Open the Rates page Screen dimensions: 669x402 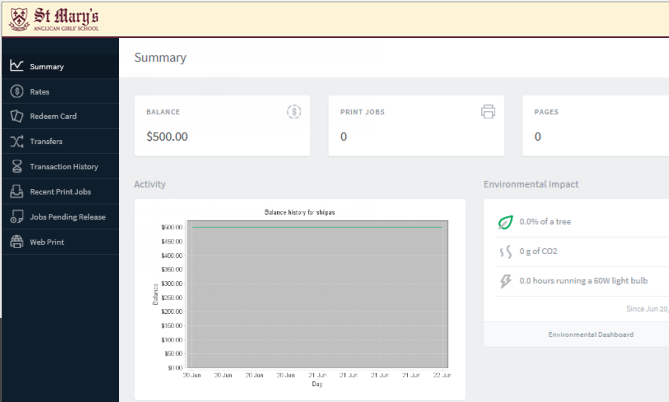coord(61,91)
